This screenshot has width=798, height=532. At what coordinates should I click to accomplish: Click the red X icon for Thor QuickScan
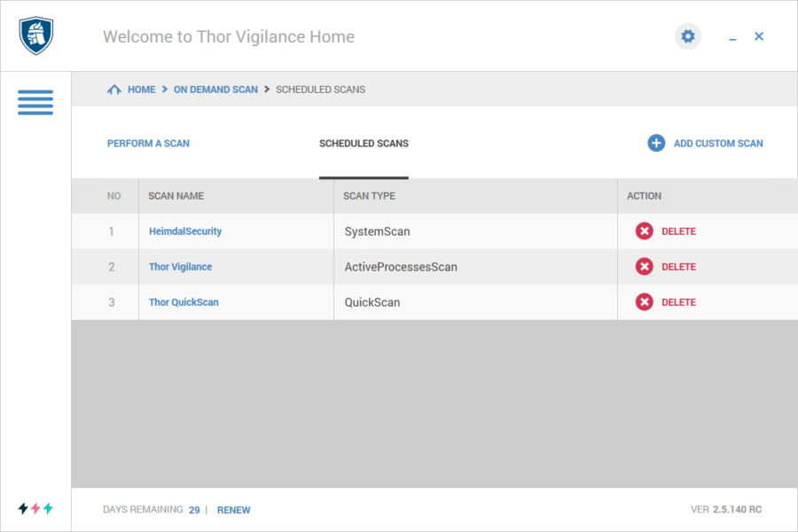[645, 301]
